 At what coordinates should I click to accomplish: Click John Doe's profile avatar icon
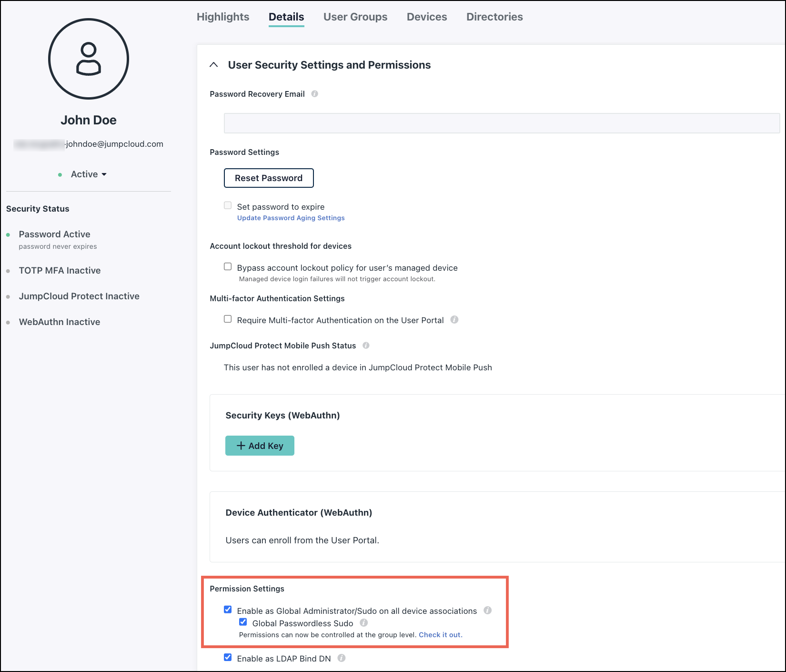click(88, 59)
